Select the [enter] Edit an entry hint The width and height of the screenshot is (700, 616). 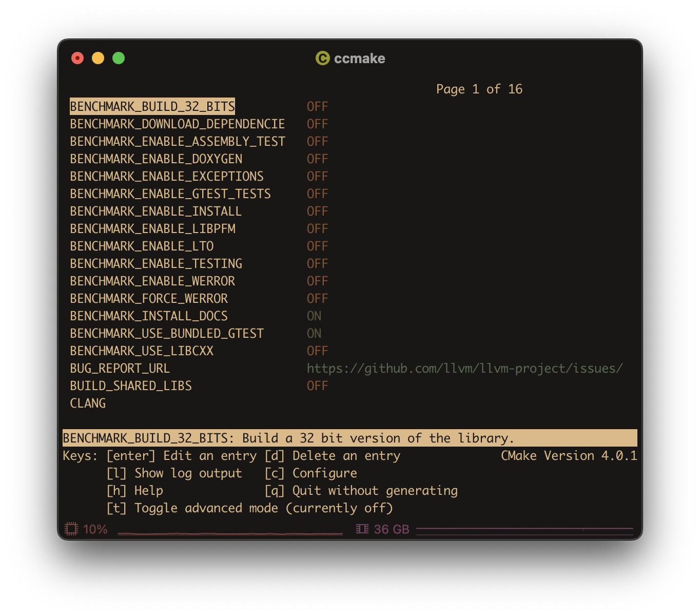182,456
